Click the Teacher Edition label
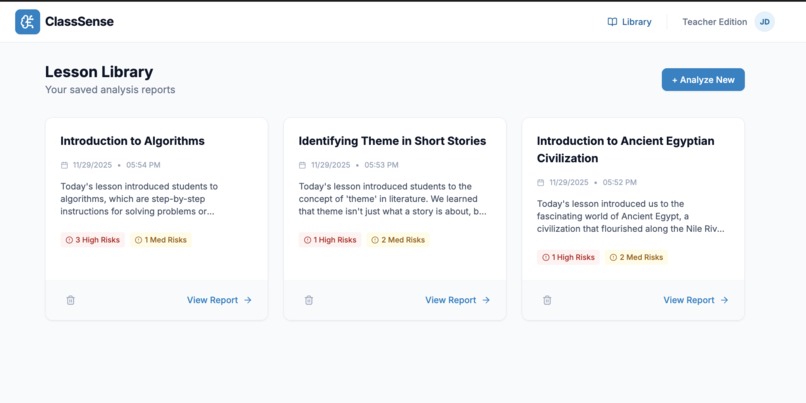This screenshot has height=403, width=806. pyautogui.click(x=714, y=22)
